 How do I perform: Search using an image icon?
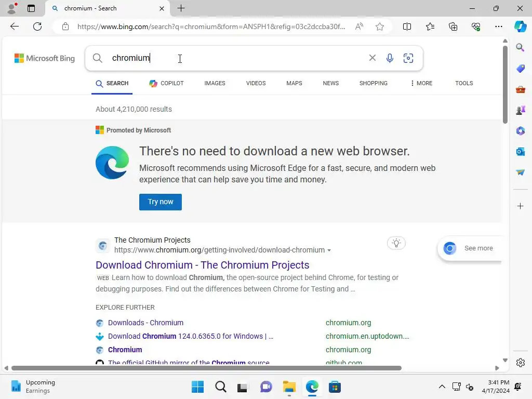pos(408,58)
